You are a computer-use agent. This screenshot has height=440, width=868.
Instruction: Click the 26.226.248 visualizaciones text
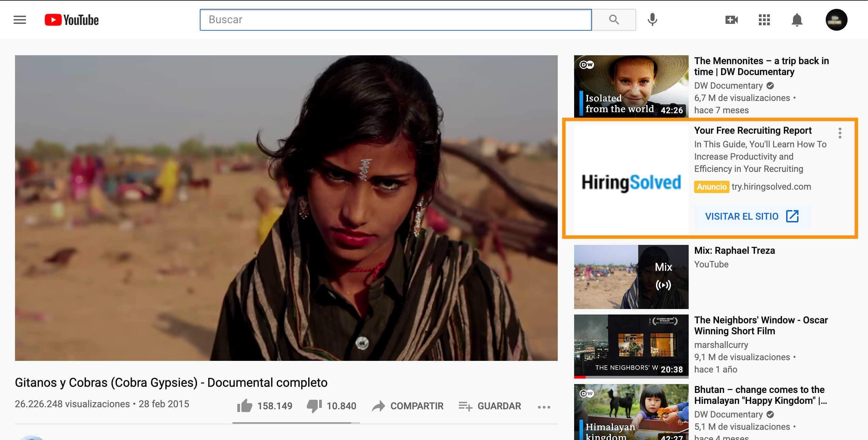72,404
